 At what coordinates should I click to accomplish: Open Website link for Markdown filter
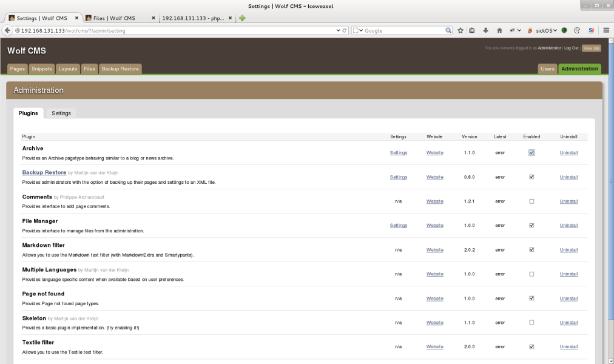point(434,250)
